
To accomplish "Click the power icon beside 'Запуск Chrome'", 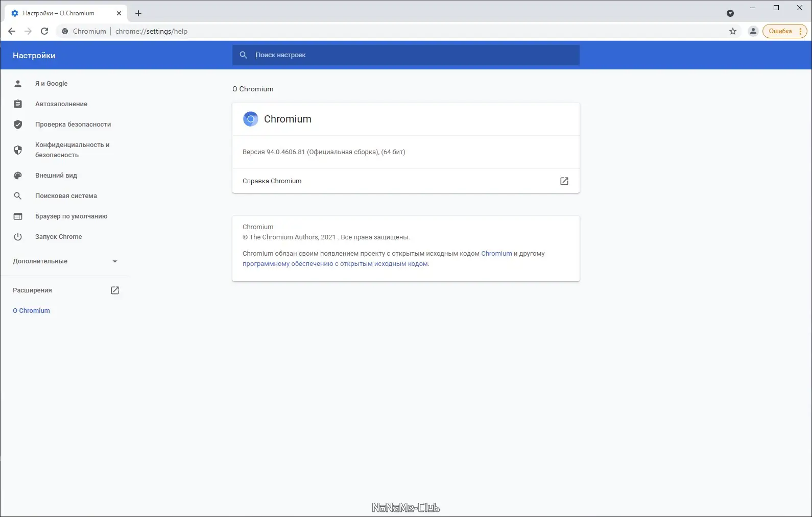I will click(18, 237).
